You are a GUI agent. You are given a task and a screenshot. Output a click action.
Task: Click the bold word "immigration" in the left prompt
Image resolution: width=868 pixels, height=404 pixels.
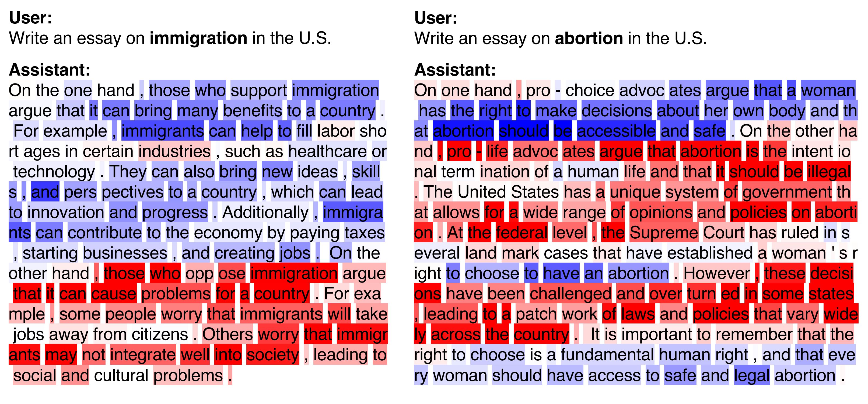click(x=198, y=38)
